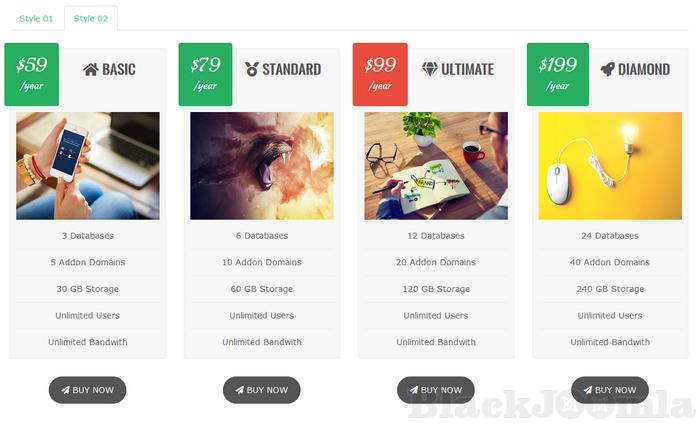Click the STANDARD plan title
Viewport: 700px width, 424px height.
coord(292,70)
